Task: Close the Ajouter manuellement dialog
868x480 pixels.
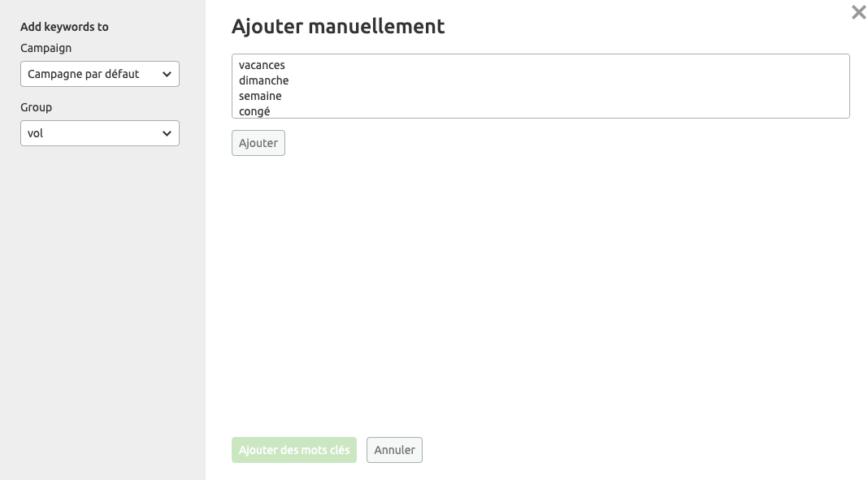Action: point(858,12)
